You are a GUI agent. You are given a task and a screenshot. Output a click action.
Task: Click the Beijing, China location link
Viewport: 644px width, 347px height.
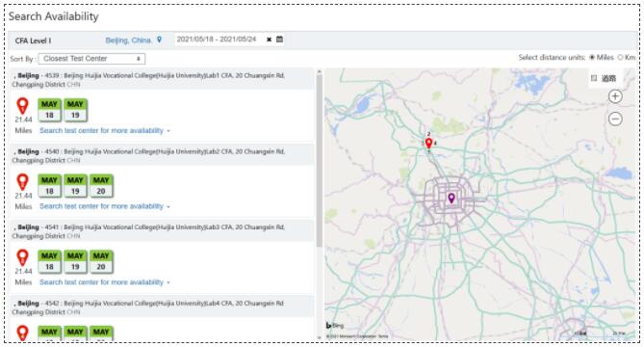tap(128, 40)
